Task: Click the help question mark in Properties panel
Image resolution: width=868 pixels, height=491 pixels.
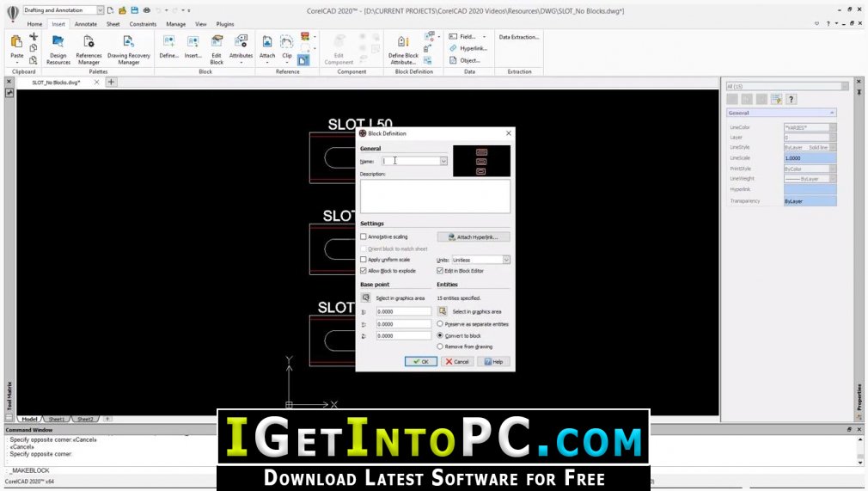Action: [x=791, y=99]
